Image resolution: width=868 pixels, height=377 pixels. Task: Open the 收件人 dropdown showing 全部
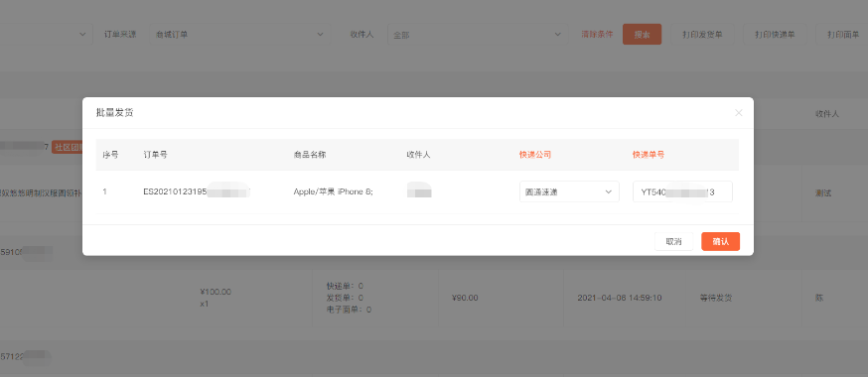[x=478, y=35]
